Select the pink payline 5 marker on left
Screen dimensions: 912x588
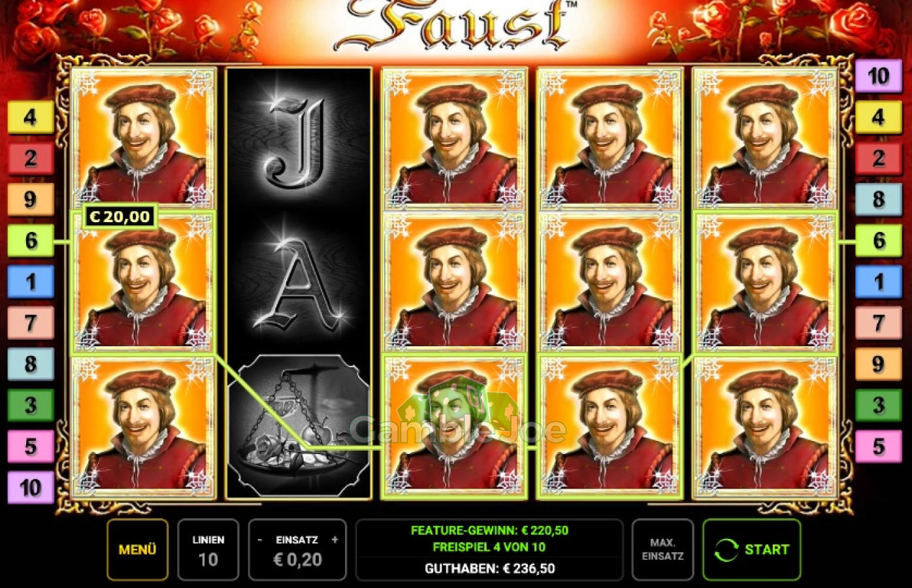(x=30, y=447)
